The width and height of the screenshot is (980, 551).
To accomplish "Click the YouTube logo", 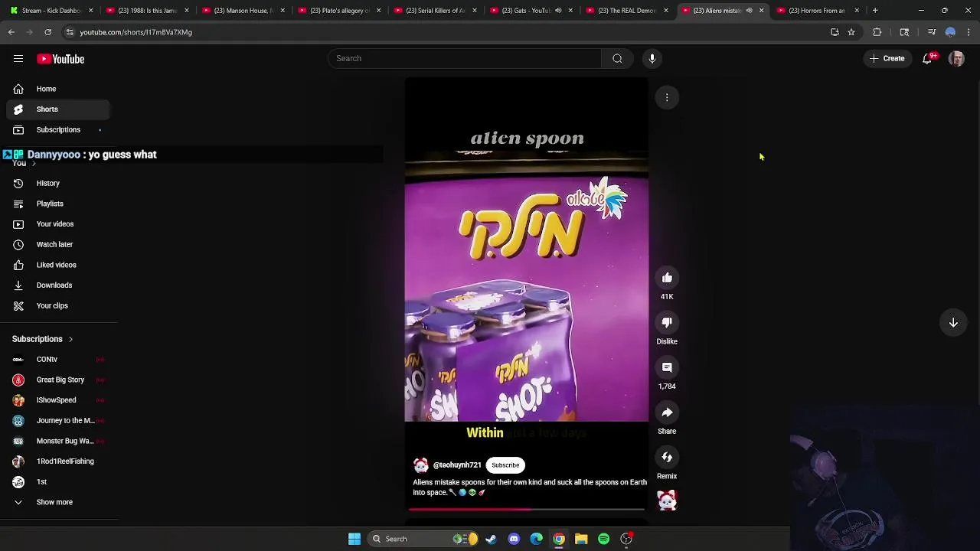I will [x=60, y=59].
